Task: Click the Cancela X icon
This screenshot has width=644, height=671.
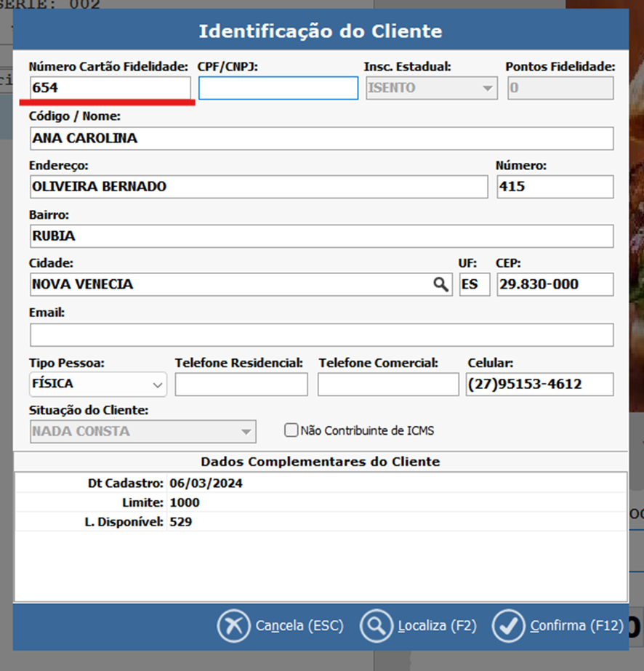Action: [x=234, y=625]
